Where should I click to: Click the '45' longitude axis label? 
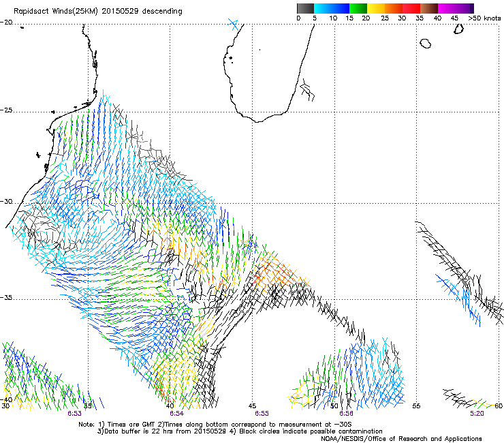click(x=252, y=406)
